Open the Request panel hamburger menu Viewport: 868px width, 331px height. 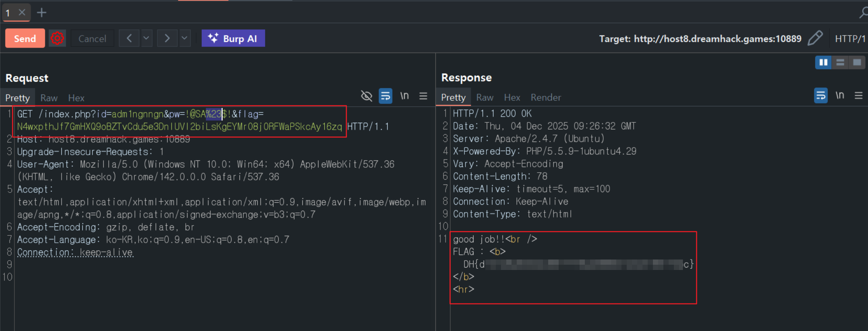click(x=423, y=96)
